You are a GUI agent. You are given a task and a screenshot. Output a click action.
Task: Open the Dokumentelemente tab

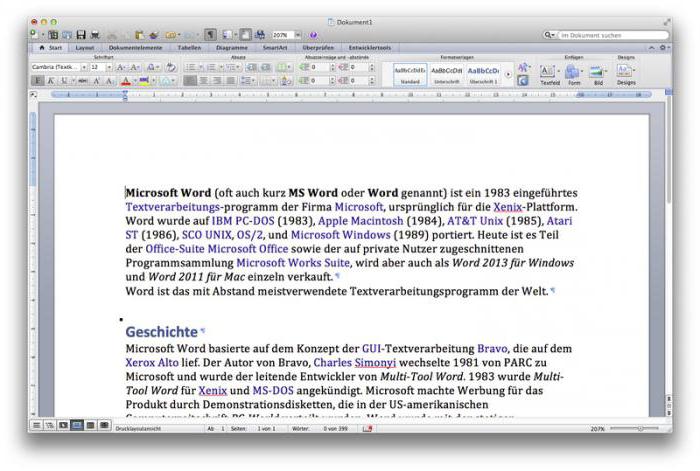(x=135, y=47)
